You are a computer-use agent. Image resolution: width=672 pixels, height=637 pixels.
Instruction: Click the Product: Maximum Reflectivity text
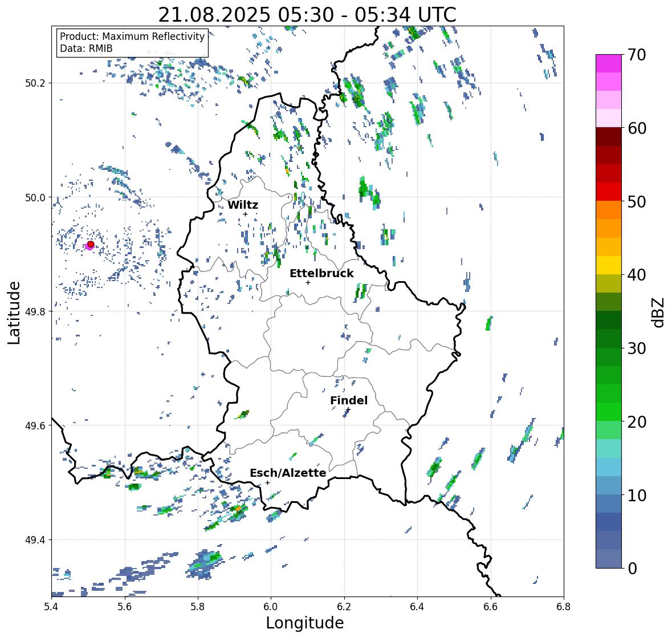[x=132, y=36]
